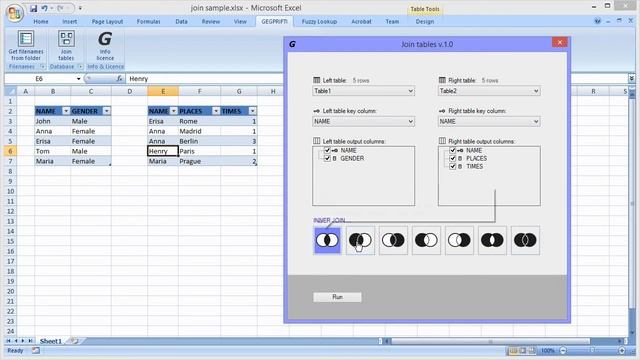Go to first sheet navigation arrow

8,341
